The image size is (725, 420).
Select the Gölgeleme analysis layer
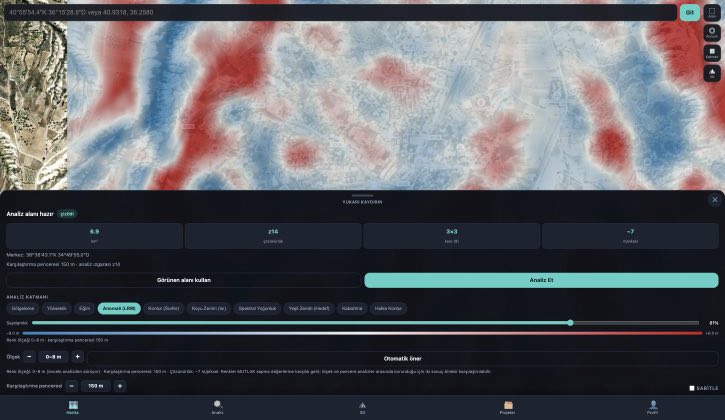coord(23,309)
